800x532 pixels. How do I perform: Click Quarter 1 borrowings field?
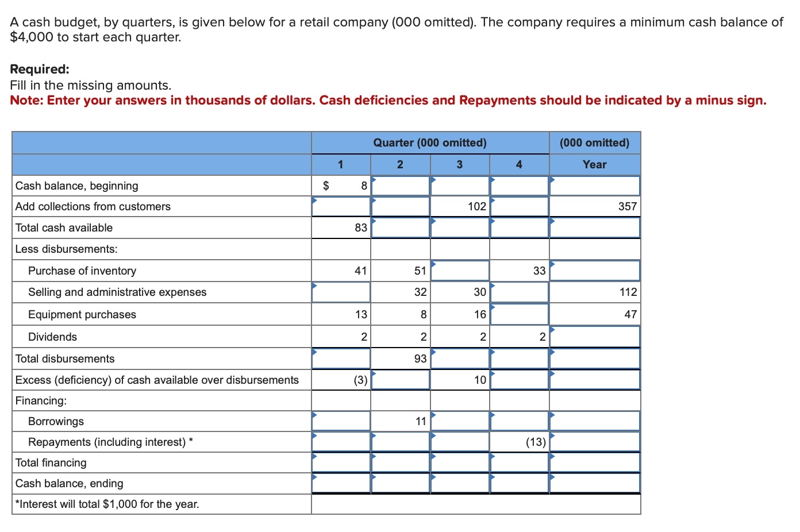click(x=341, y=421)
